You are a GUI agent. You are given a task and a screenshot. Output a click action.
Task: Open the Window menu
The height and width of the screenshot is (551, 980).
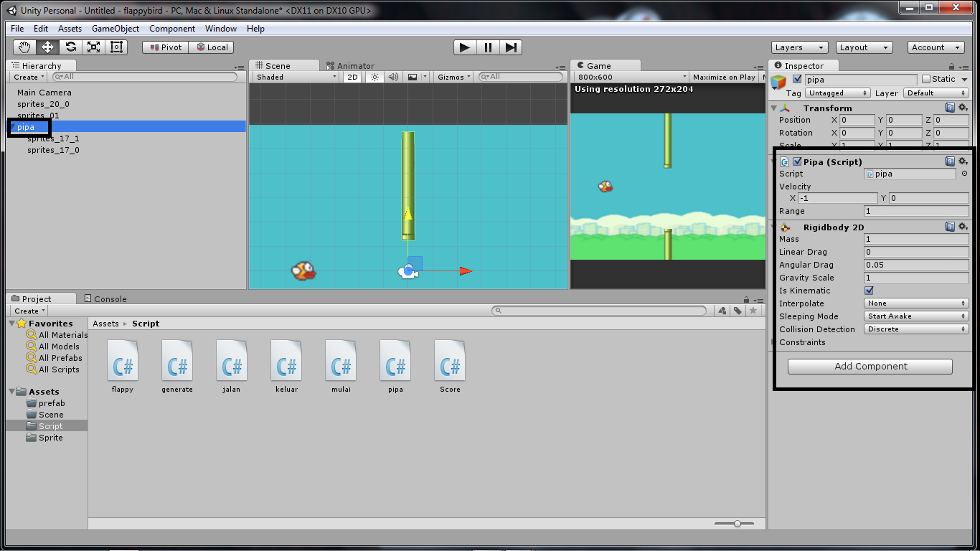pyautogui.click(x=221, y=29)
